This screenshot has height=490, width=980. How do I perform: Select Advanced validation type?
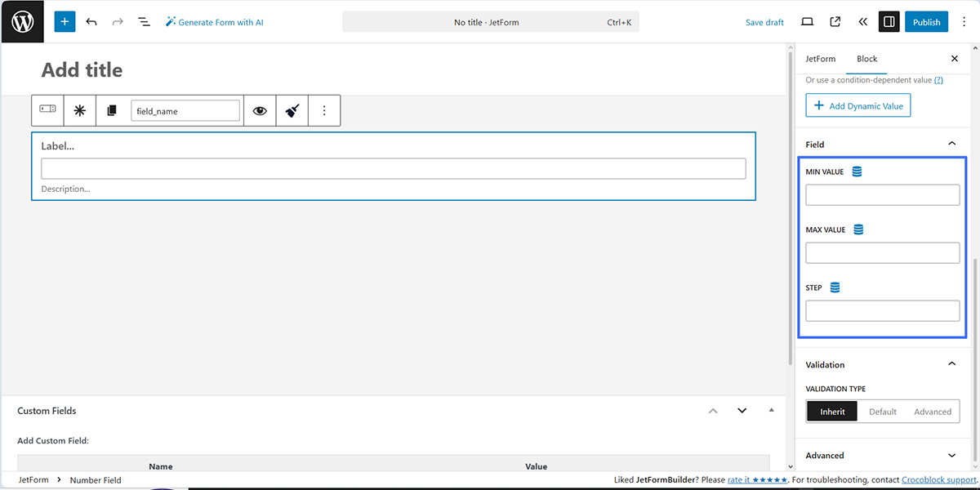[933, 412]
